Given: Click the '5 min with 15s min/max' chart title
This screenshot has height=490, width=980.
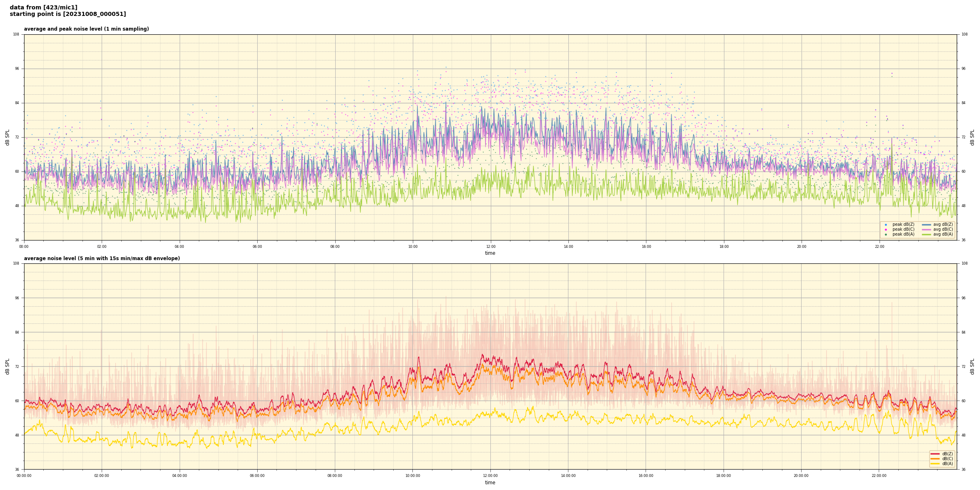Looking at the screenshot, I should coord(102,258).
